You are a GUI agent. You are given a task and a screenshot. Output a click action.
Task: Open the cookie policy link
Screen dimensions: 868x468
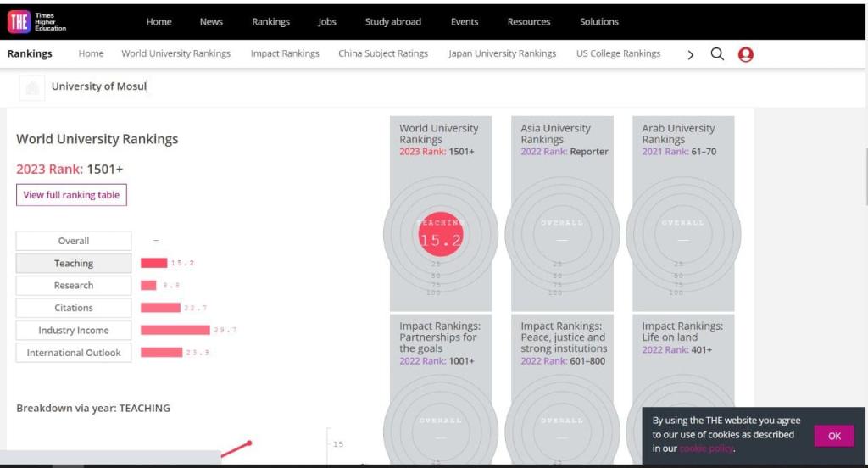tap(705, 448)
